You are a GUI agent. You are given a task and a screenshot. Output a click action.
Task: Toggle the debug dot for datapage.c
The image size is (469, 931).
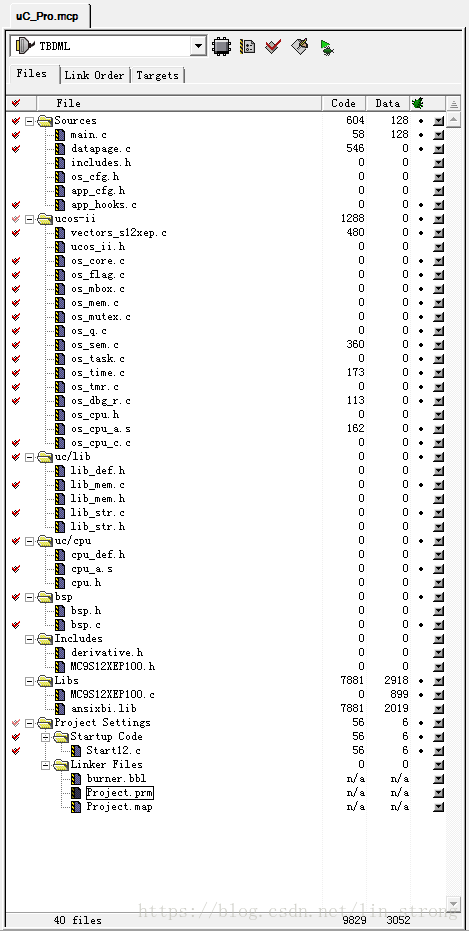click(421, 148)
